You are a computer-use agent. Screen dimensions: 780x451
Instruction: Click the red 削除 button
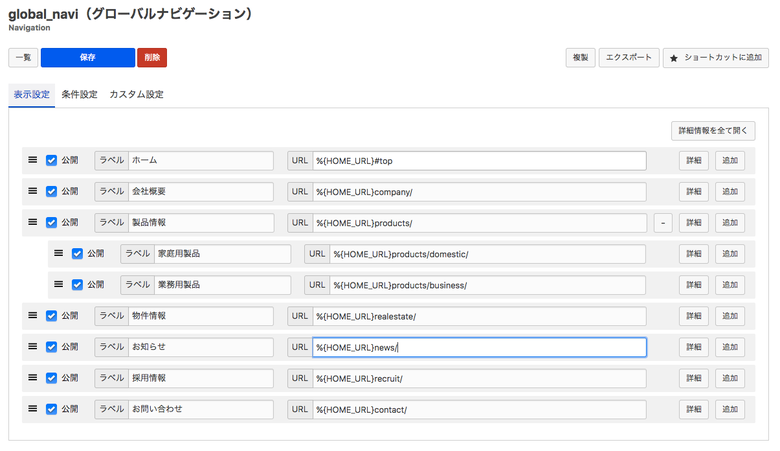click(x=152, y=58)
